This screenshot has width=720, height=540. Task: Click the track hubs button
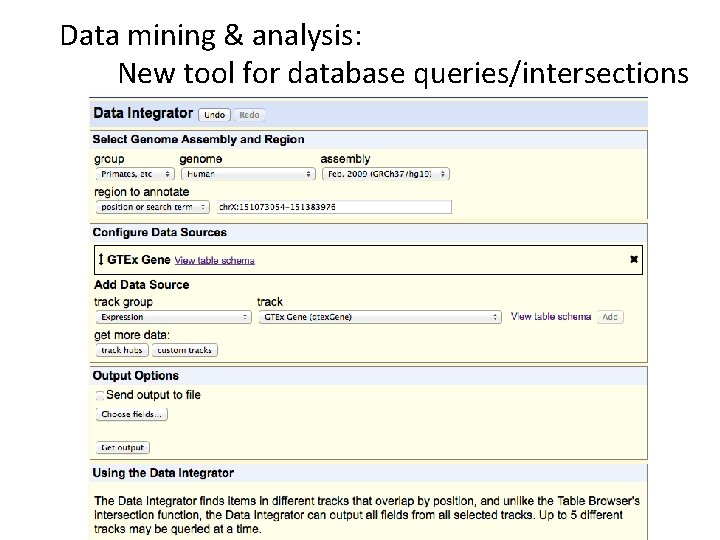122,350
